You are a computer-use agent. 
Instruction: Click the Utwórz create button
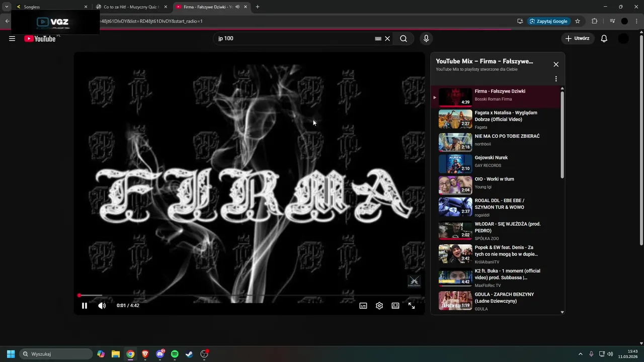tap(578, 39)
